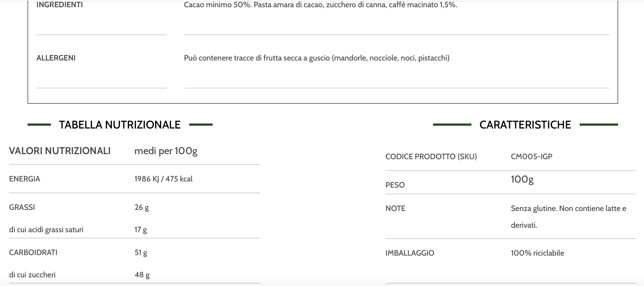The height and width of the screenshot is (286, 644).
Task: Click the GRASSI row label
Action: (22, 207)
